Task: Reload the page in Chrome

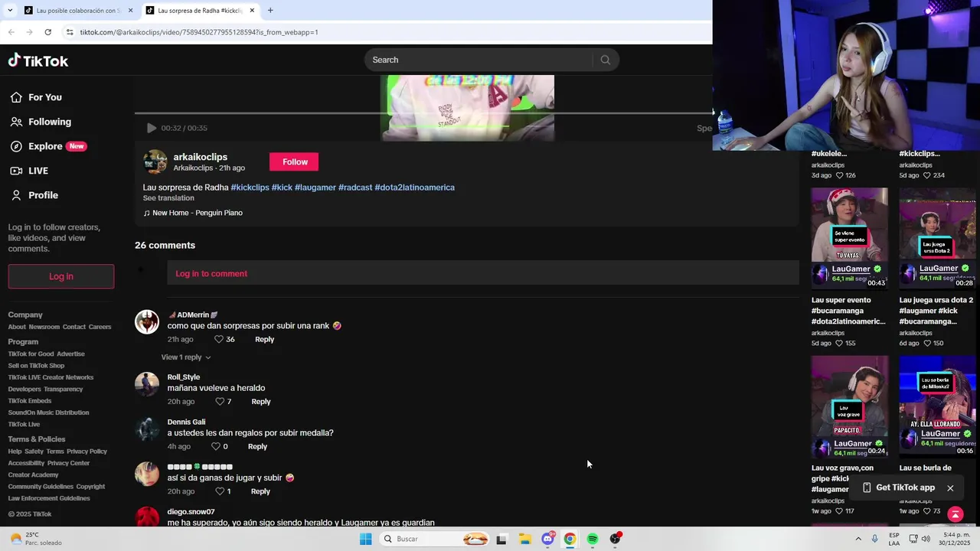Action: (47, 32)
